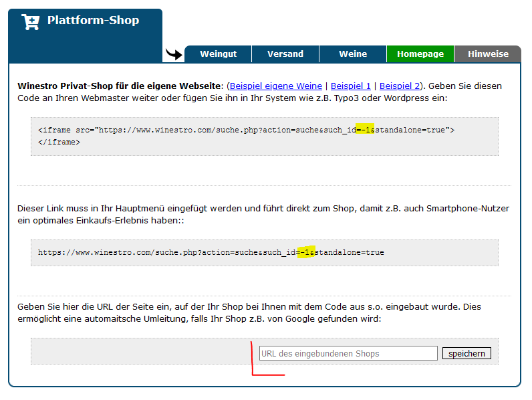Image resolution: width=532 pixels, height=400 pixels.
Task: Visit the 'Beispiel 2' example link
Action: point(400,86)
